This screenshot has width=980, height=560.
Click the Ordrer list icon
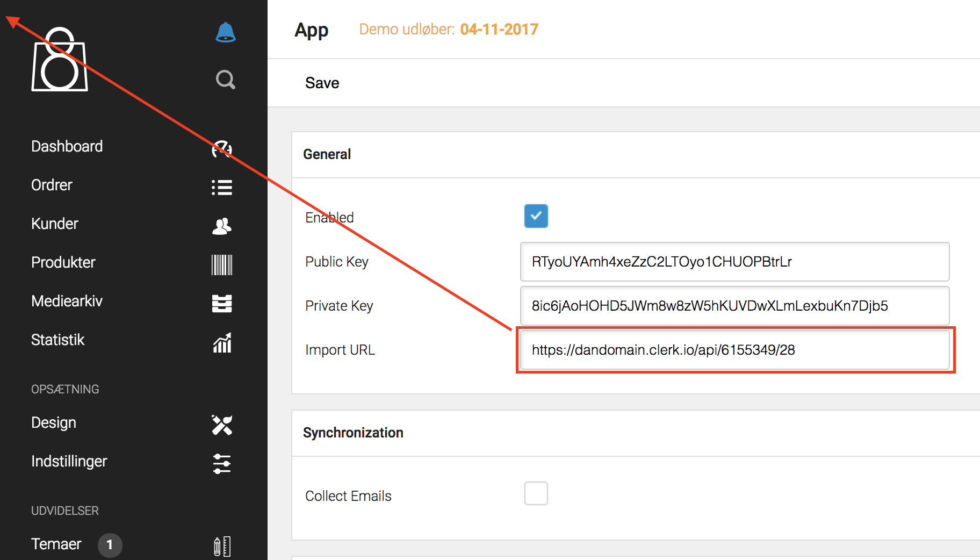(x=222, y=187)
